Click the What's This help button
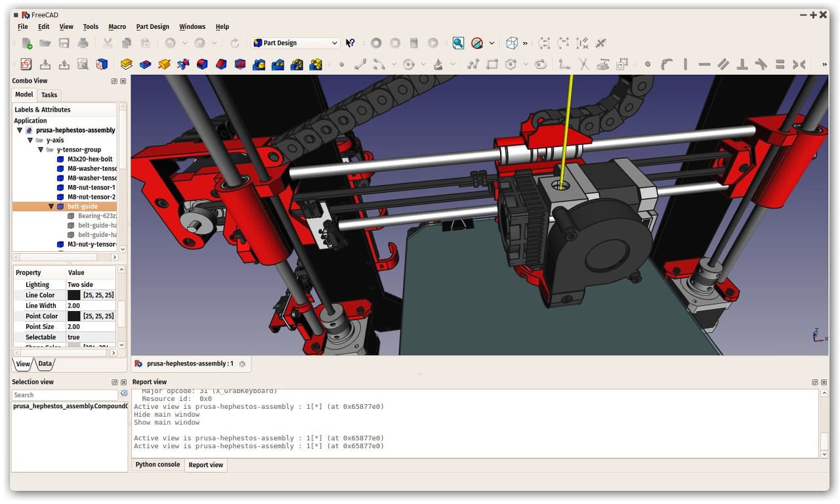The width and height of the screenshot is (840, 504). point(350,43)
